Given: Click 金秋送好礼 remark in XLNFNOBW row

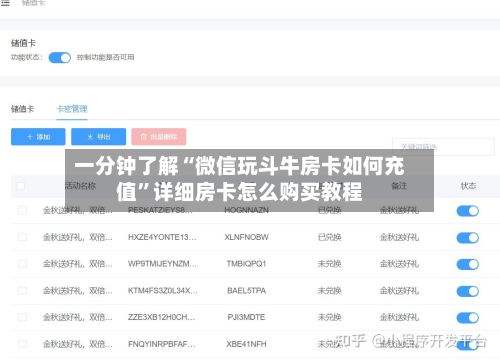Looking at the screenshot, I should [x=399, y=237].
